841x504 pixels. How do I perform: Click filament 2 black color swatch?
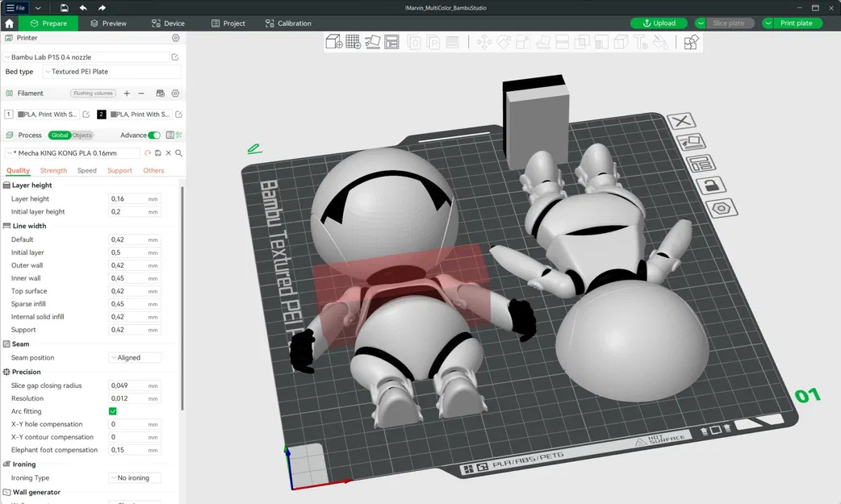pyautogui.click(x=102, y=115)
